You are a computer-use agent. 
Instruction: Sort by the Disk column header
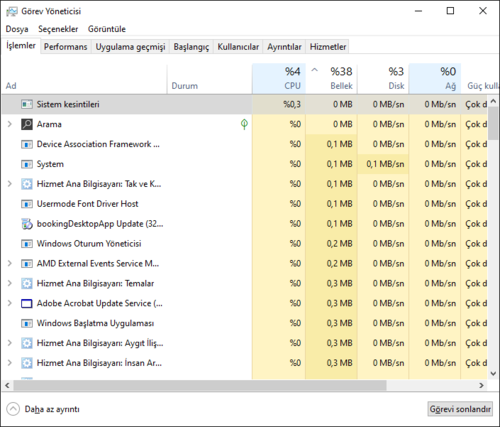[383, 79]
